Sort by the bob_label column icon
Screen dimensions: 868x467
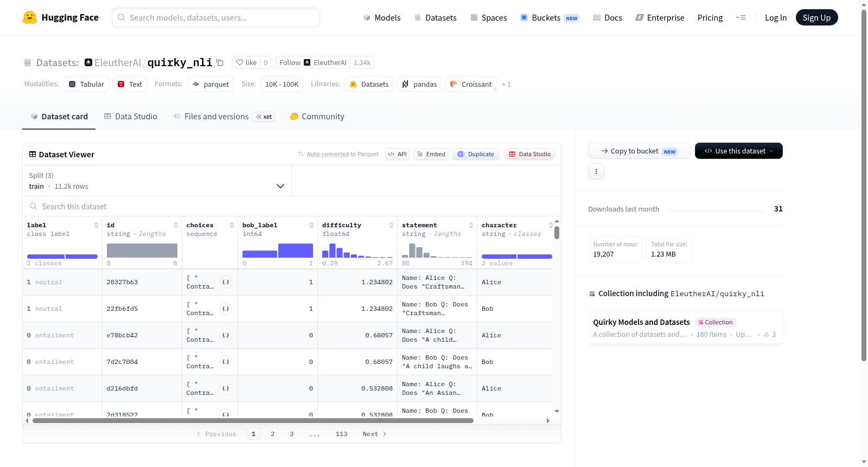tap(311, 225)
